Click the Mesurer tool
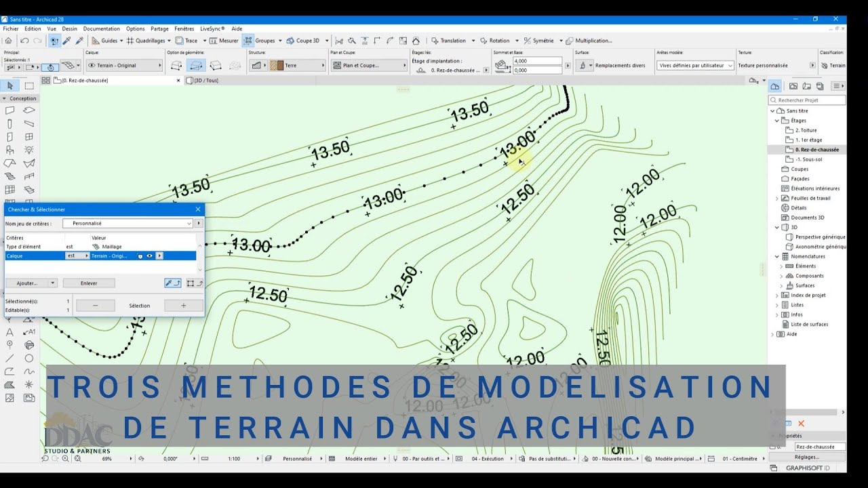 point(223,41)
